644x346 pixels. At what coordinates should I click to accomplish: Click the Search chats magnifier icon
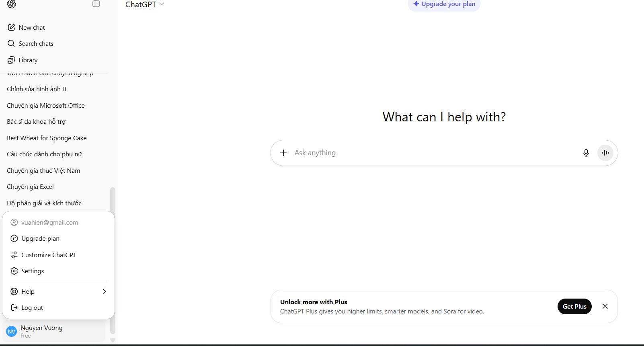(x=11, y=43)
